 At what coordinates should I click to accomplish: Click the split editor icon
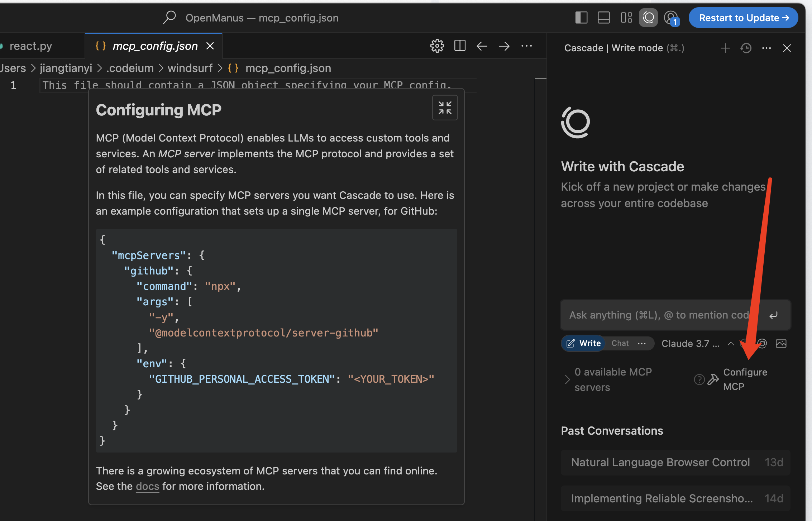pyautogui.click(x=460, y=46)
